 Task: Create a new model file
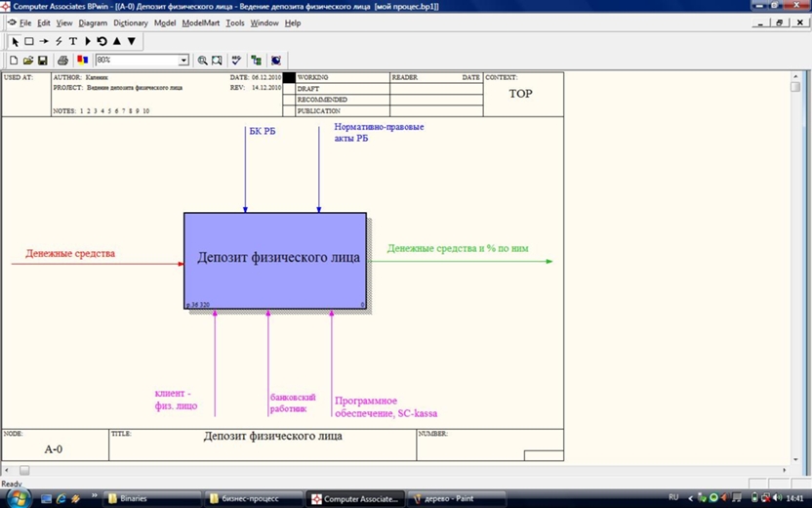click(14, 61)
